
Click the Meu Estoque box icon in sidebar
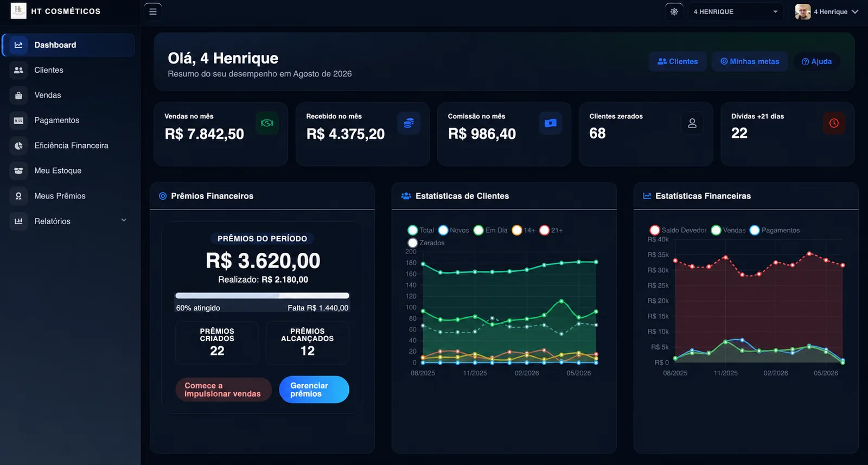click(18, 171)
